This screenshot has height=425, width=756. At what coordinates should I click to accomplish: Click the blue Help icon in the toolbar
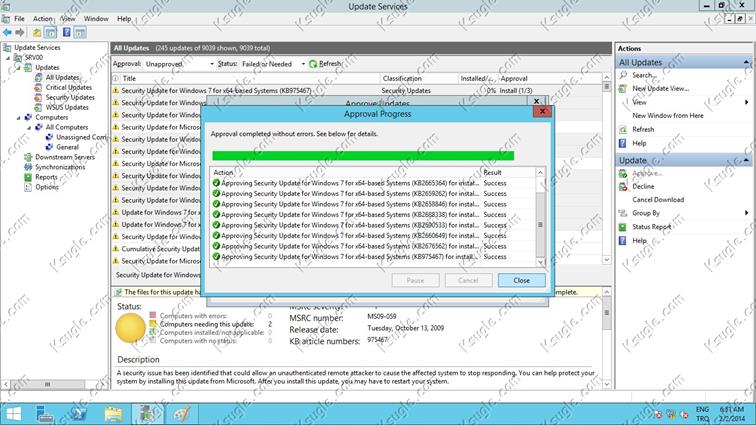coord(67,32)
